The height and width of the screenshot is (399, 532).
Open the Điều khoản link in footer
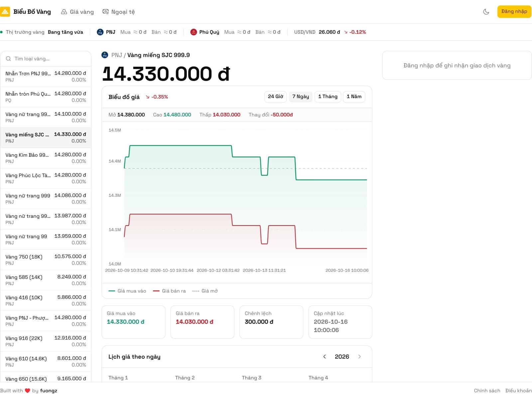518,391
